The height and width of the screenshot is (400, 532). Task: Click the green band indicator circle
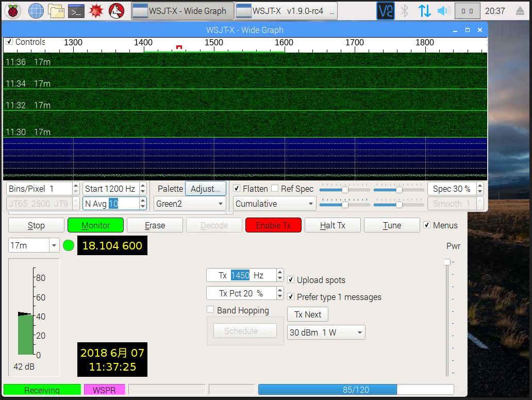coord(69,245)
